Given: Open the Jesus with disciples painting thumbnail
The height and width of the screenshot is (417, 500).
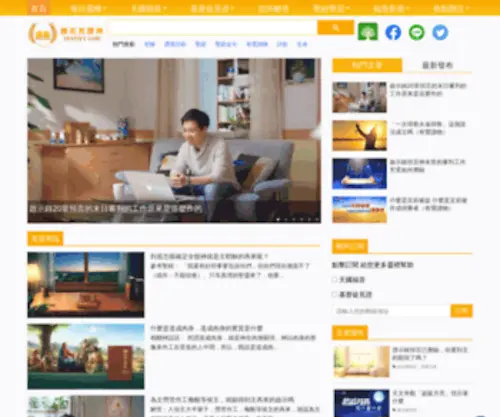Looking at the screenshot, I should [x=86, y=356].
